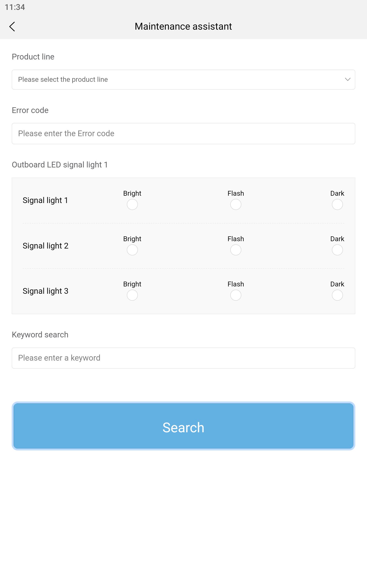Click the Signal light 3 row label
The image size is (367, 588).
pos(45,291)
